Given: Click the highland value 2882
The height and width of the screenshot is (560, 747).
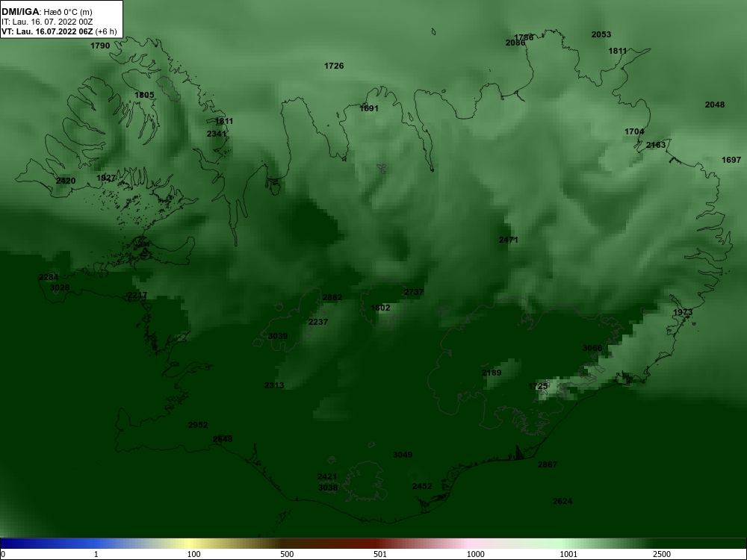Looking at the screenshot, I should pos(332,298).
